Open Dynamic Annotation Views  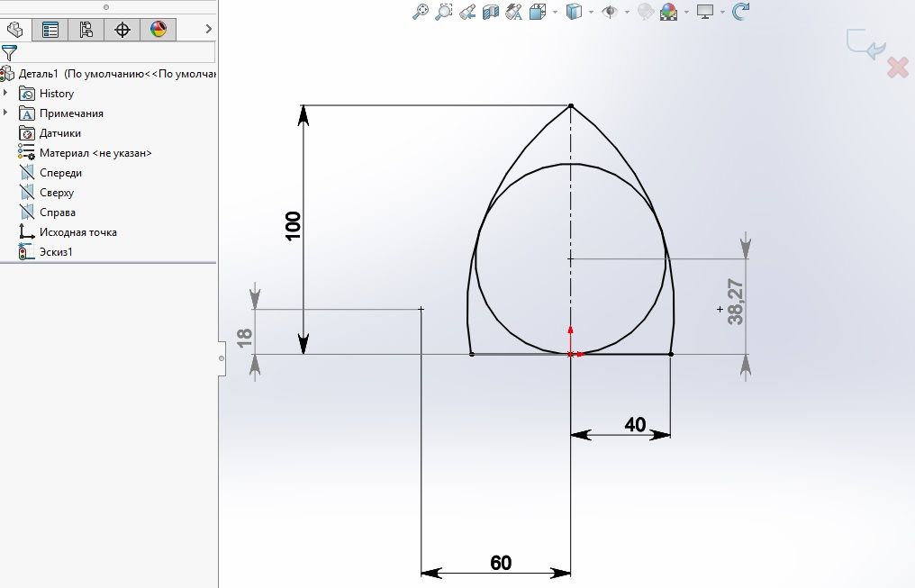[513, 12]
